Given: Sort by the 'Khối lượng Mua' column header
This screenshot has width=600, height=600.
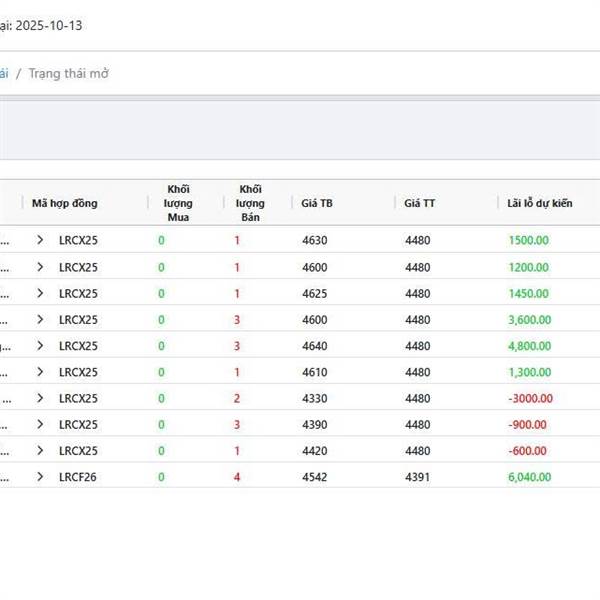Looking at the screenshot, I should (179, 203).
